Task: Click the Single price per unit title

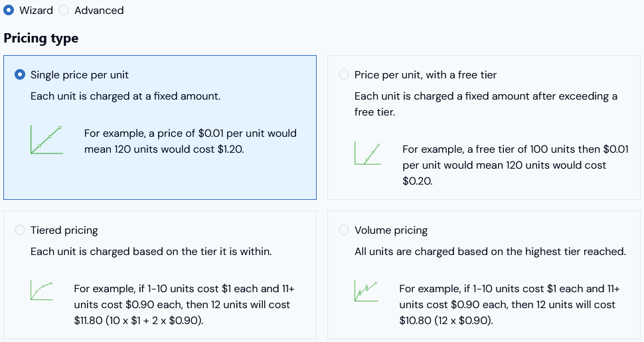Action: pos(79,75)
